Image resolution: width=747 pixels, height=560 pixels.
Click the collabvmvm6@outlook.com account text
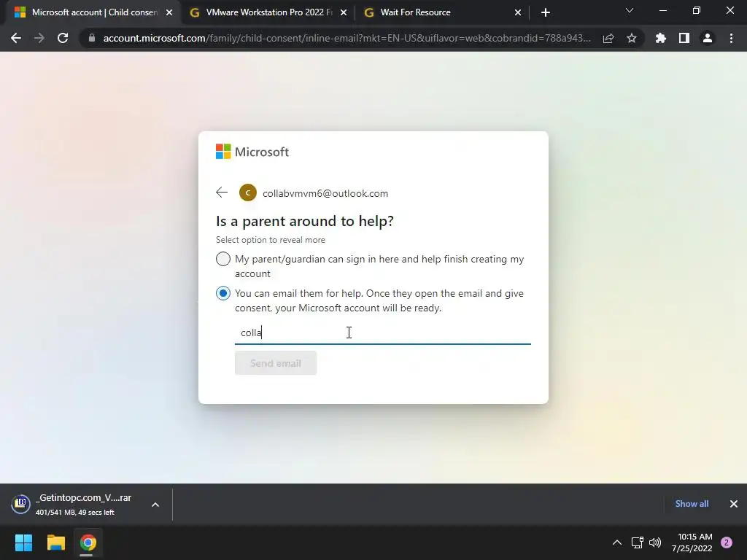click(x=325, y=193)
